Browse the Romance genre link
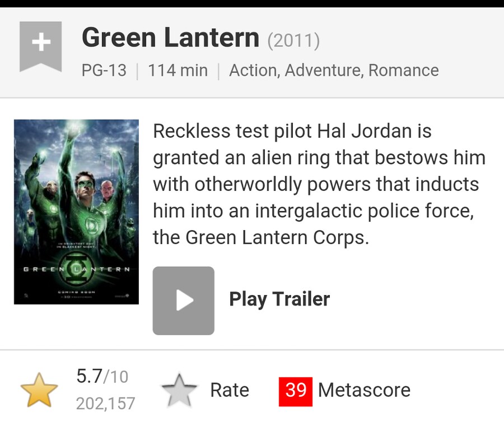 point(403,71)
